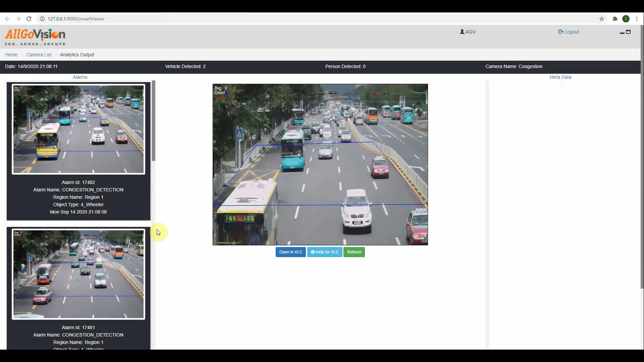Maximize the viewer with the square icon
The width and height of the screenshot is (644, 362).
(629, 32)
